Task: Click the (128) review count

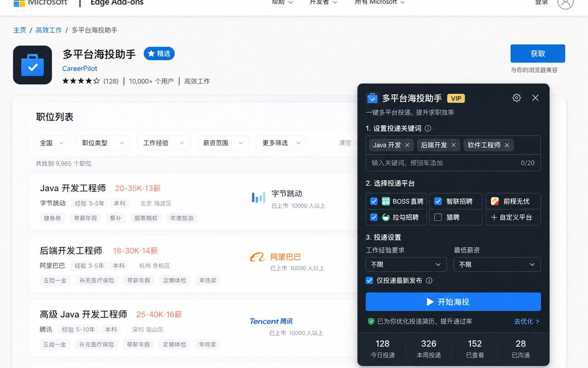Action: pyautogui.click(x=111, y=81)
